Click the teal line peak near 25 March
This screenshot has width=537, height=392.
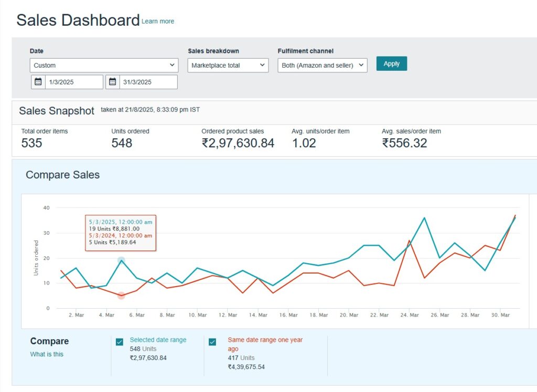424,217
